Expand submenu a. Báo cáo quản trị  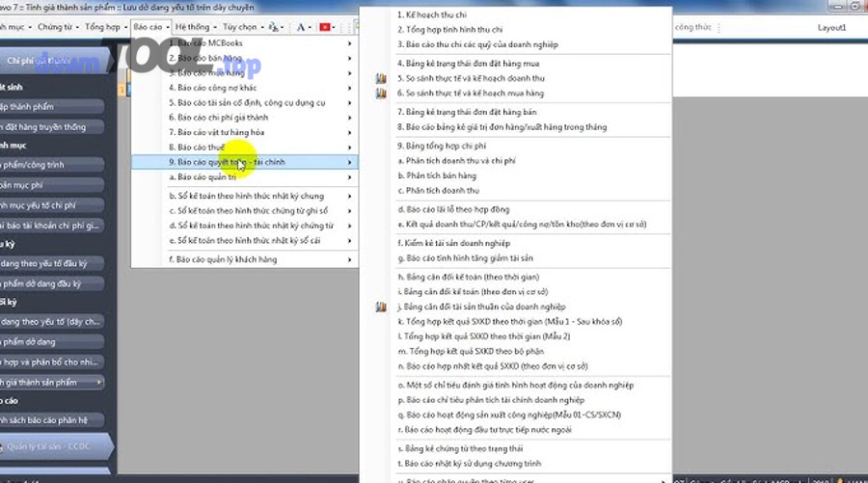pyautogui.click(x=245, y=177)
